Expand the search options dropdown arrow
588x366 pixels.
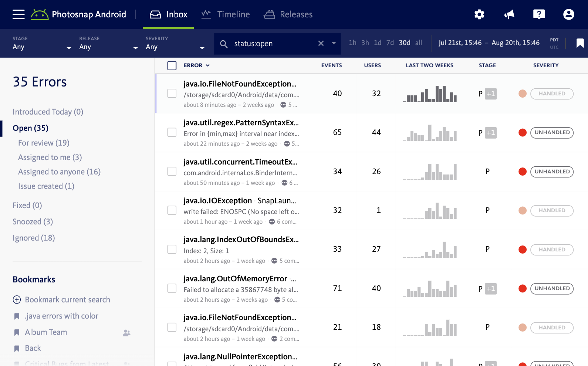(334, 43)
